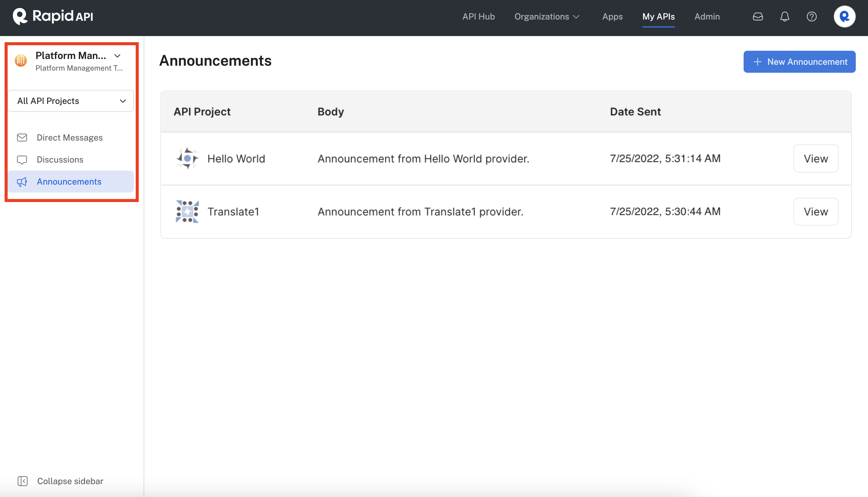This screenshot has width=868, height=497.
Task: Expand the Organizations dropdown menu
Action: coord(547,17)
